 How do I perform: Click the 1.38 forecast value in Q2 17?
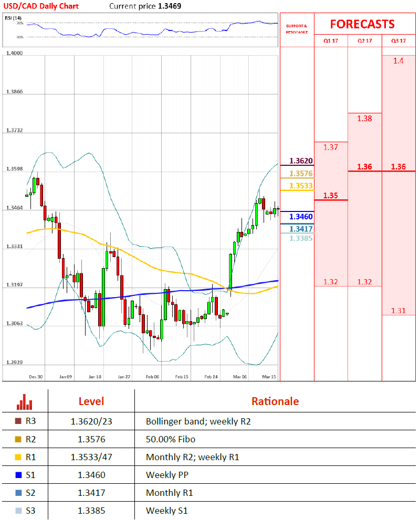click(364, 119)
